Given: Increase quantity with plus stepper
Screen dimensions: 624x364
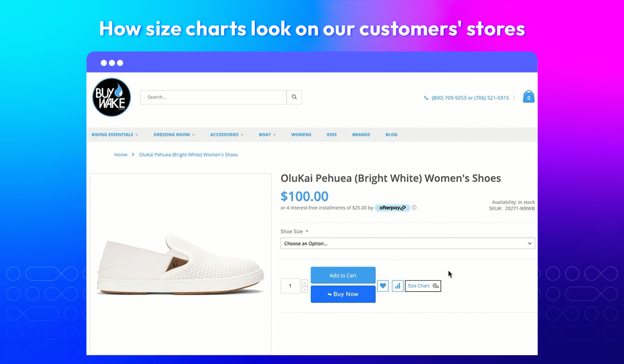Looking at the screenshot, I should (305, 282).
